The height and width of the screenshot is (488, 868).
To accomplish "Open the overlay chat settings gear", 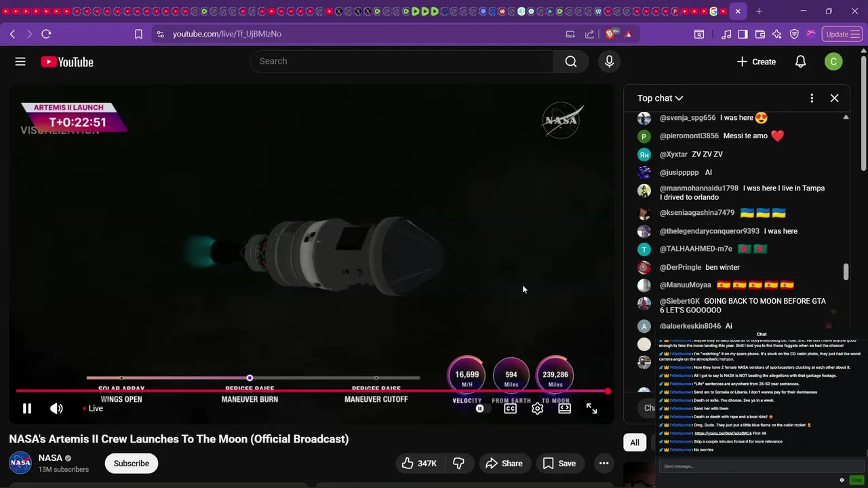I will click(842, 480).
